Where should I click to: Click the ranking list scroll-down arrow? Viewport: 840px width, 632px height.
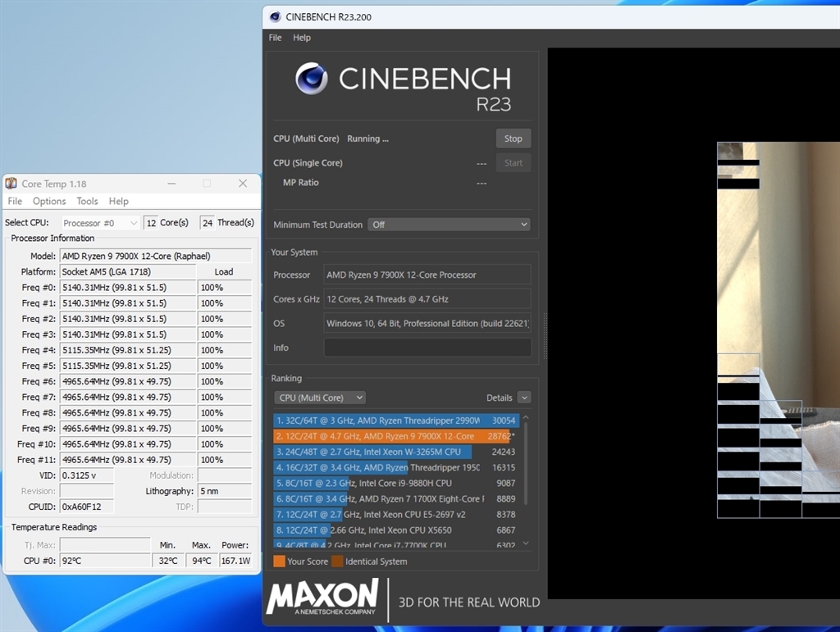(525, 542)
